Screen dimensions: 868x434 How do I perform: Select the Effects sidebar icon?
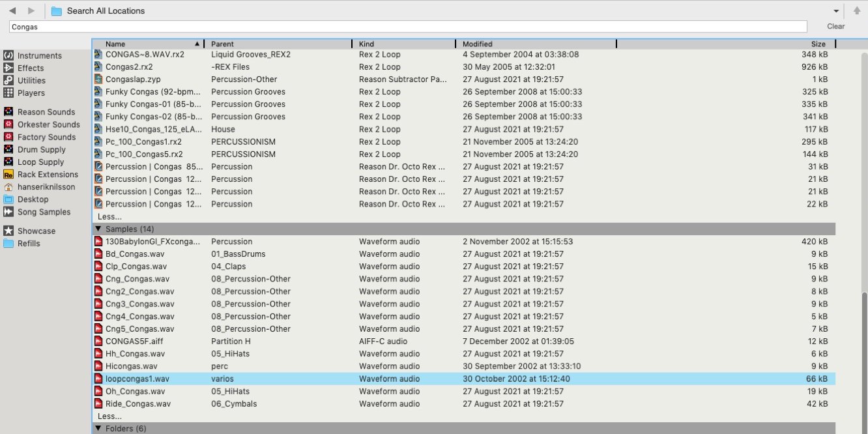(8, 68)
